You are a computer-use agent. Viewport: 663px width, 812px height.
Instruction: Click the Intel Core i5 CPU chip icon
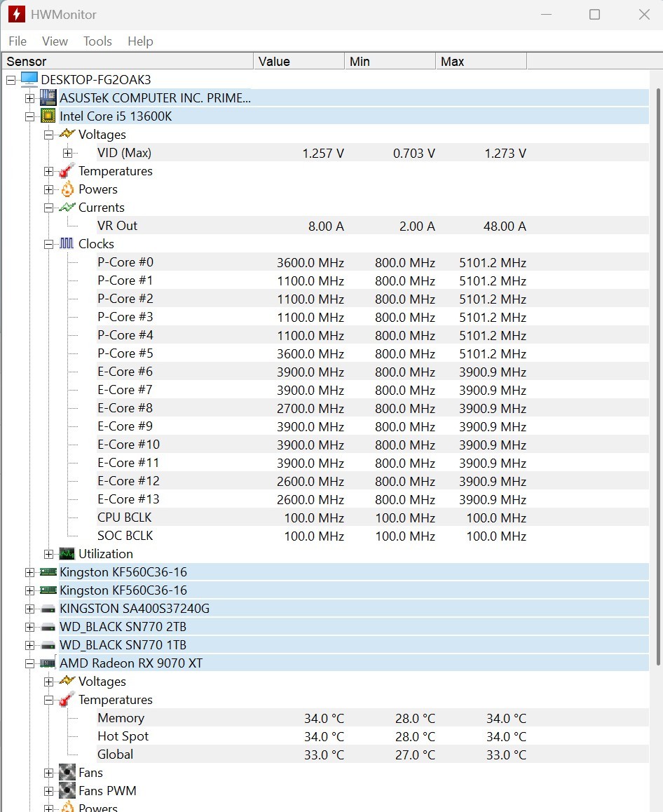tap(48, 116)
